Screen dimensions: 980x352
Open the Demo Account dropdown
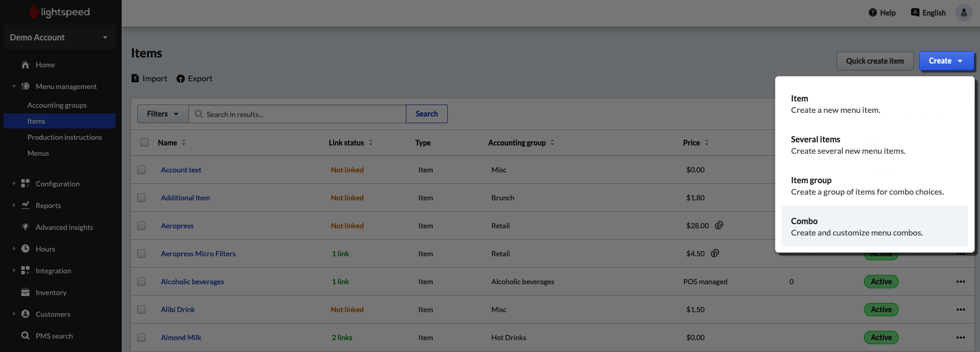click(59, 37)
